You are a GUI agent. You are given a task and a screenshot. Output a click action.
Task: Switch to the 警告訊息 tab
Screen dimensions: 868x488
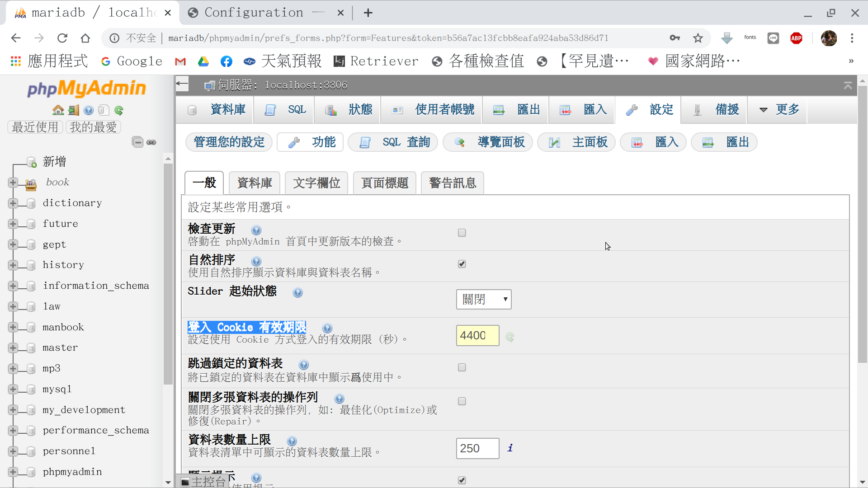click(x=453, y=183)
